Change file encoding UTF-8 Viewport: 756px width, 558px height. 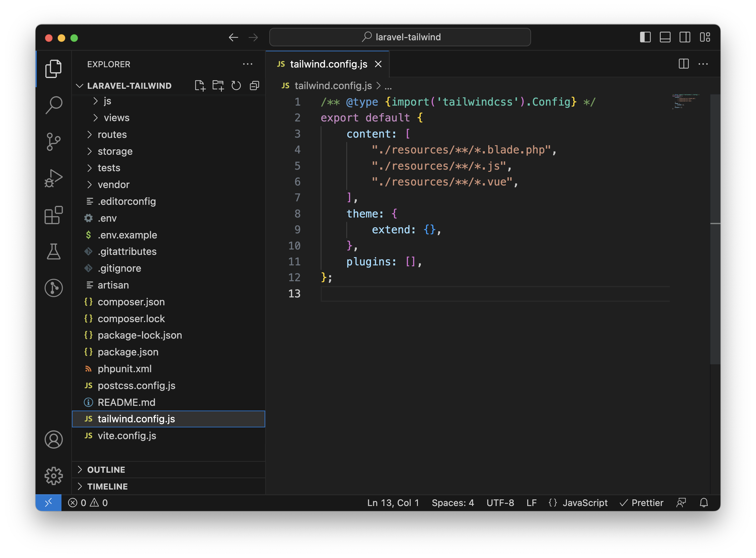click(x=501, y=503)
